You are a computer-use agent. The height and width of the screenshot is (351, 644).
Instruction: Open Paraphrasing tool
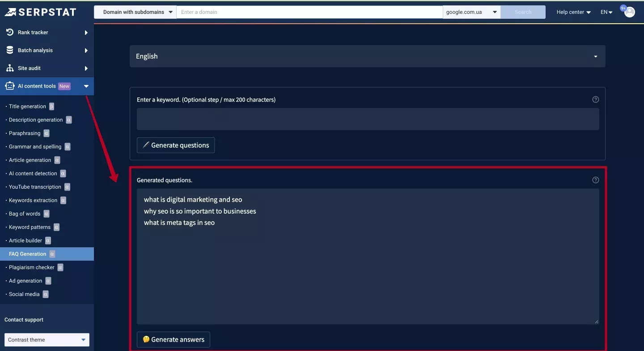point(25,133)
